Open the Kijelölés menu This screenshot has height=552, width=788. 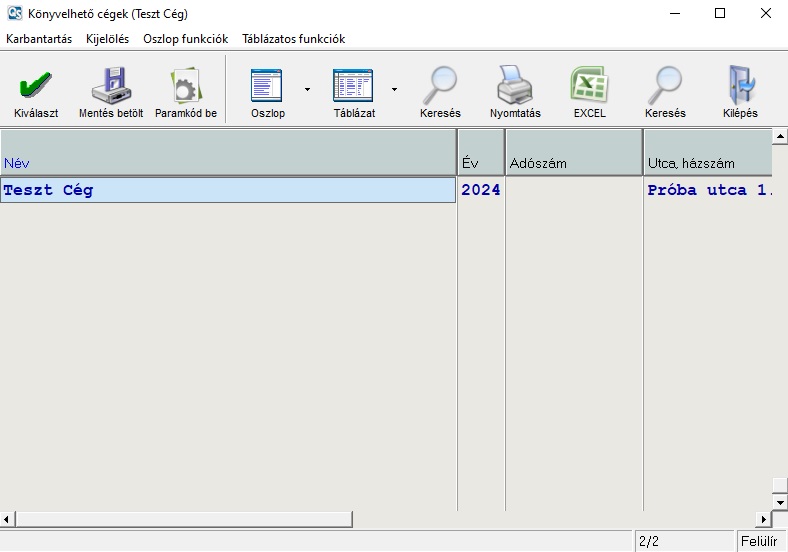[x=107, y=39]
